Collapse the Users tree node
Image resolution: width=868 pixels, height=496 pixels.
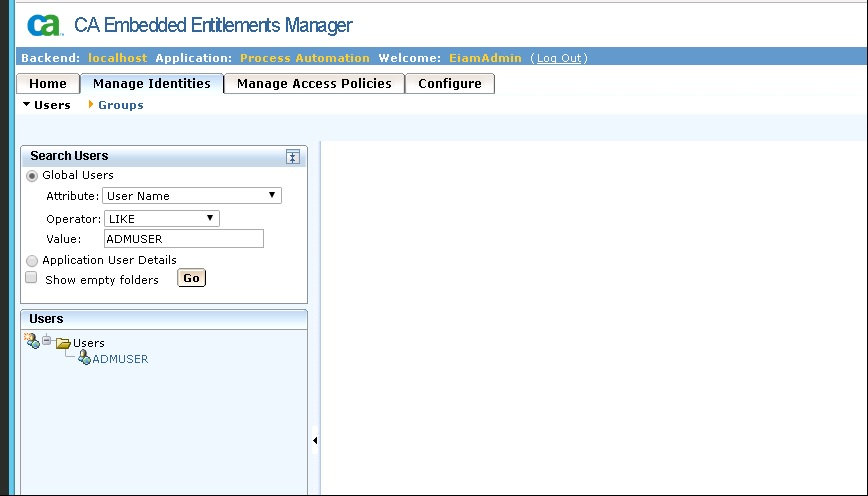47,340
